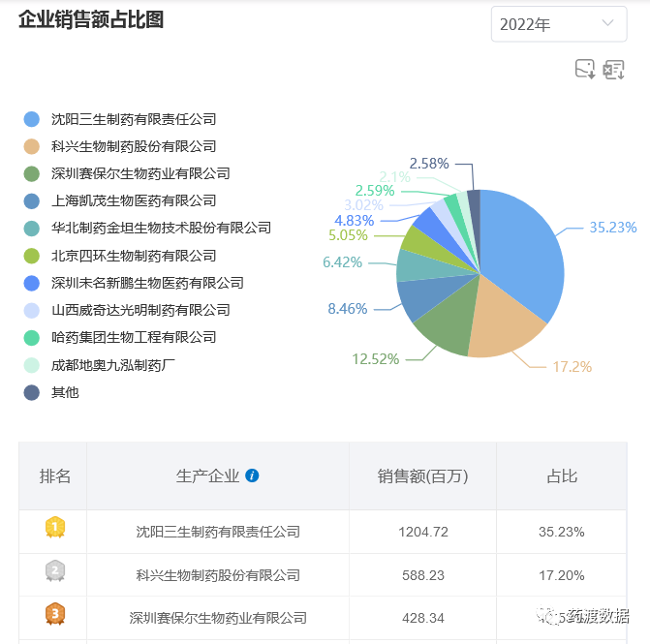Toggle the 其他 legend entry
650x644 pixels.
(64, 392)
